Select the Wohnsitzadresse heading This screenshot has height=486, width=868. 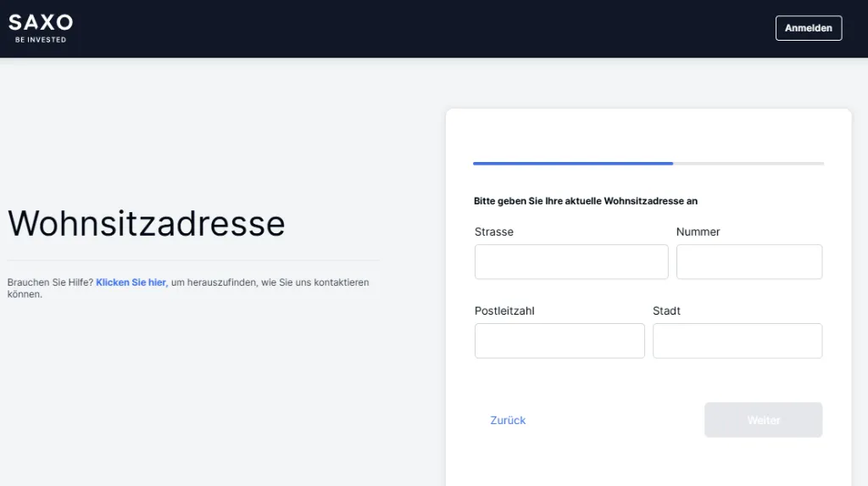146,223
